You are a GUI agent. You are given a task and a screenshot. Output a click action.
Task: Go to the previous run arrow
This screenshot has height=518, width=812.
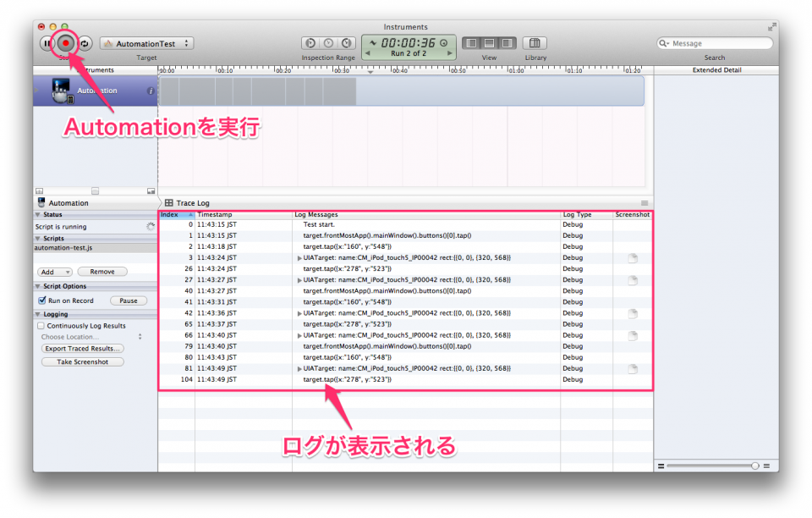tap(368, 53)
